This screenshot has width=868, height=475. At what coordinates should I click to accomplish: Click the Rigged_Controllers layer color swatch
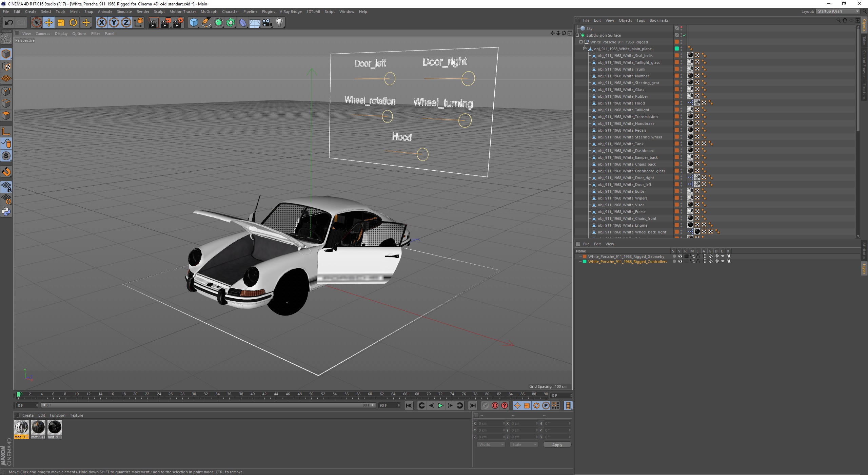tap(585, 262)
